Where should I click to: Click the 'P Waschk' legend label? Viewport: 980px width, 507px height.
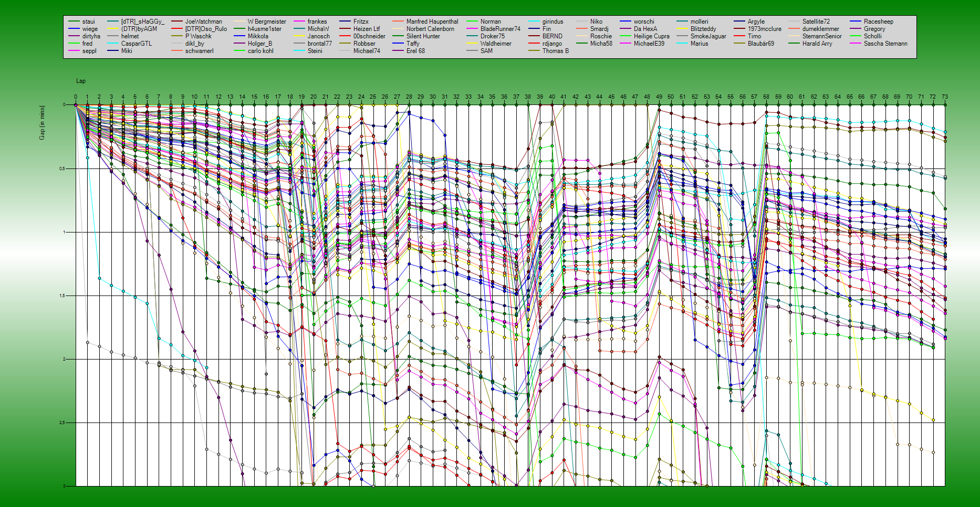point(191,36)
